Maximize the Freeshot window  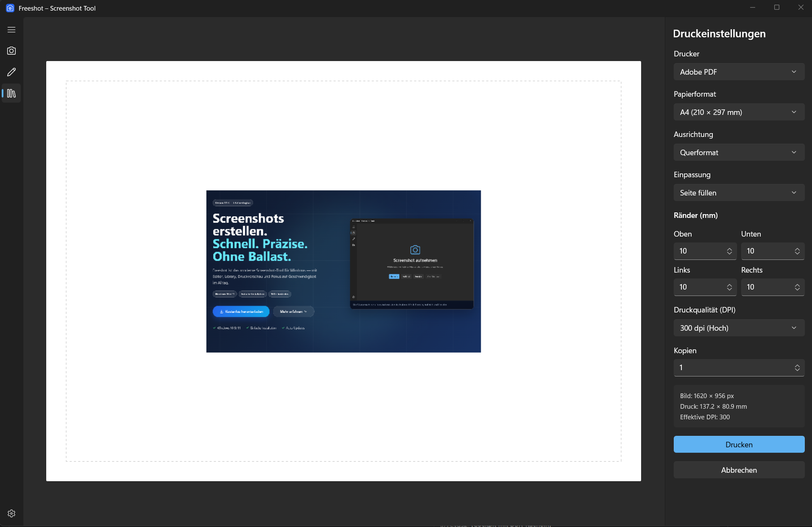(777, 8)
